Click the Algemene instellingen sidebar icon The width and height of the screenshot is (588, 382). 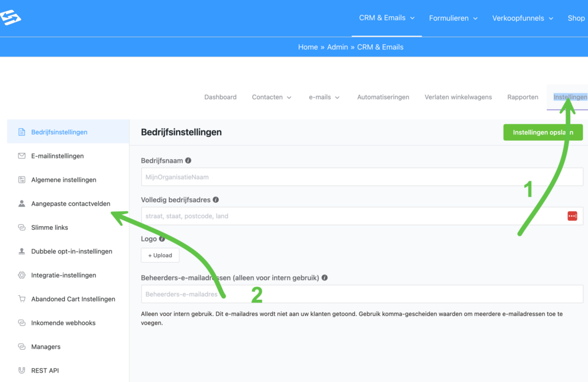22,180
